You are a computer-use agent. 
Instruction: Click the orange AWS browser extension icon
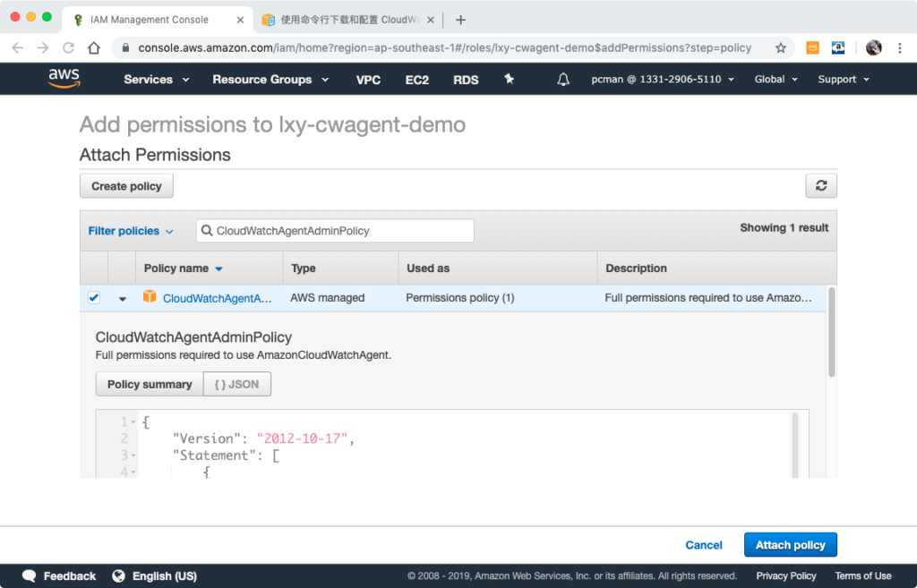812,48
